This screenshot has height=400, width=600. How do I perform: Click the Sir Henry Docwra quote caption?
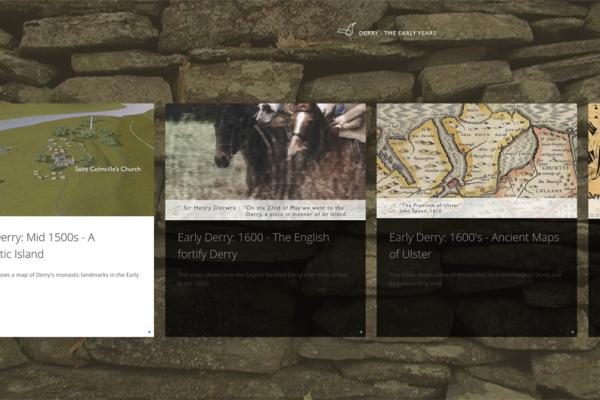click(265, 209)
